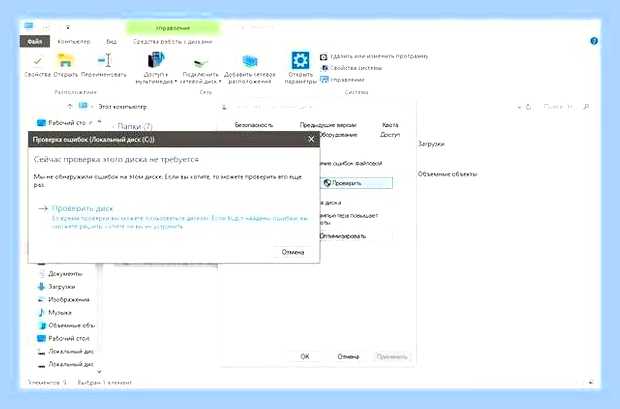Switch to Квота properties tab

coord(390,125)
